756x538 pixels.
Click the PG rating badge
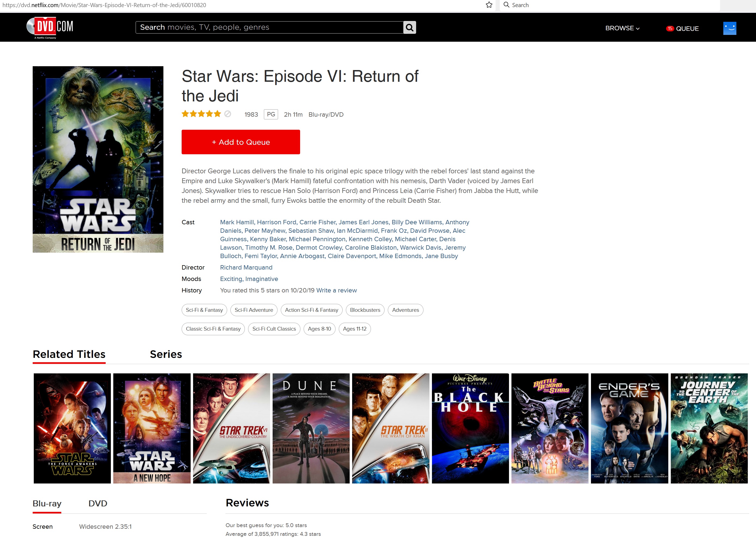271,114
